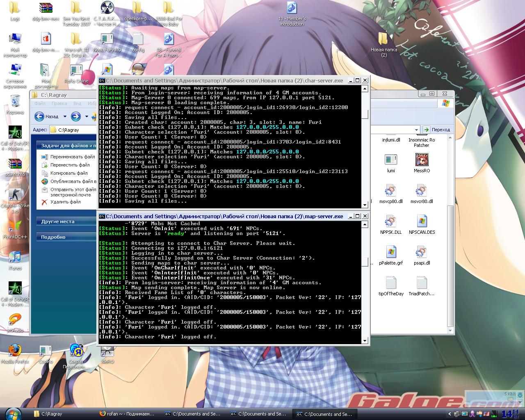
Task: Launch the Noob Fury RO shortcut
Action: click(x=107, y=43)
